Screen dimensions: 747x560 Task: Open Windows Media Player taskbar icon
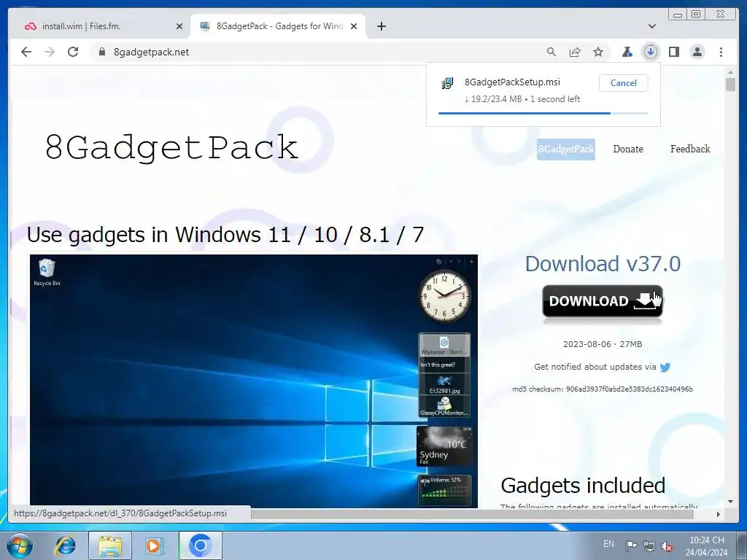point(154,545)
